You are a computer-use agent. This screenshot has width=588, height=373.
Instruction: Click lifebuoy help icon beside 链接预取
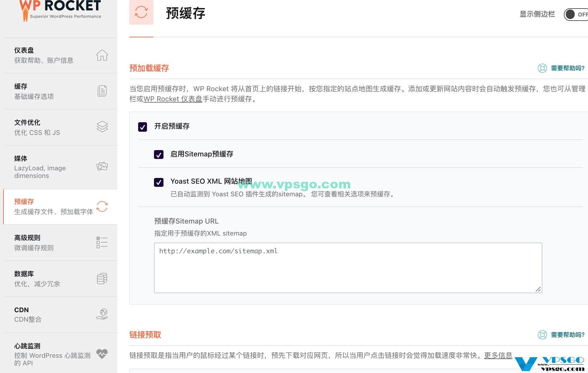coord(542,335)
